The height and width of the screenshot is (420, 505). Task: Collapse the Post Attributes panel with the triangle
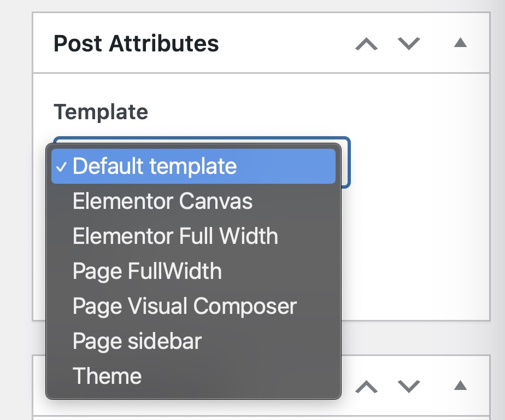(460, 43)
